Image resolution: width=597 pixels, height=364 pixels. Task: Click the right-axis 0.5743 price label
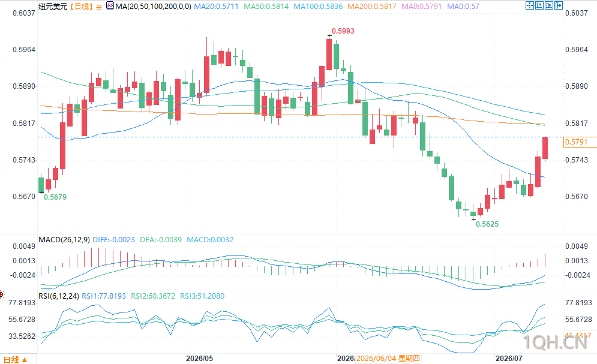577,160
